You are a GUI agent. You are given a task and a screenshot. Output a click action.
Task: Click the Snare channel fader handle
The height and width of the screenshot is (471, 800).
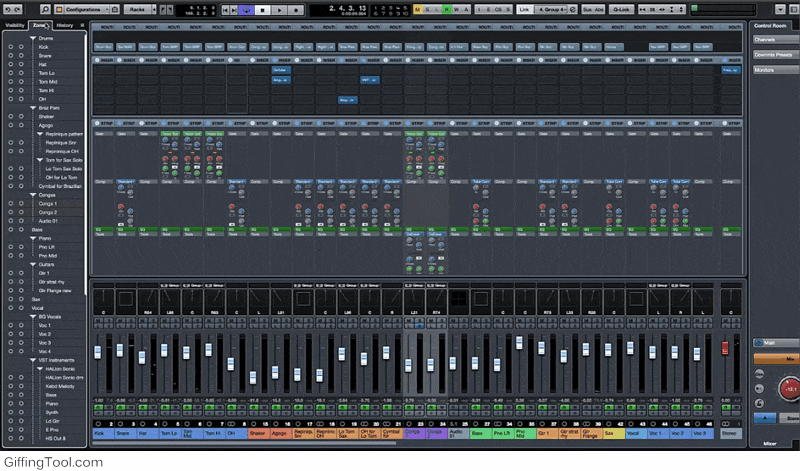click(x=120, y=350)
